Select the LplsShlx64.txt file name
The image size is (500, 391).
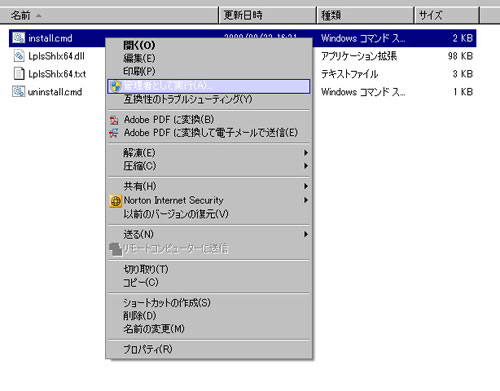point(57,74)
